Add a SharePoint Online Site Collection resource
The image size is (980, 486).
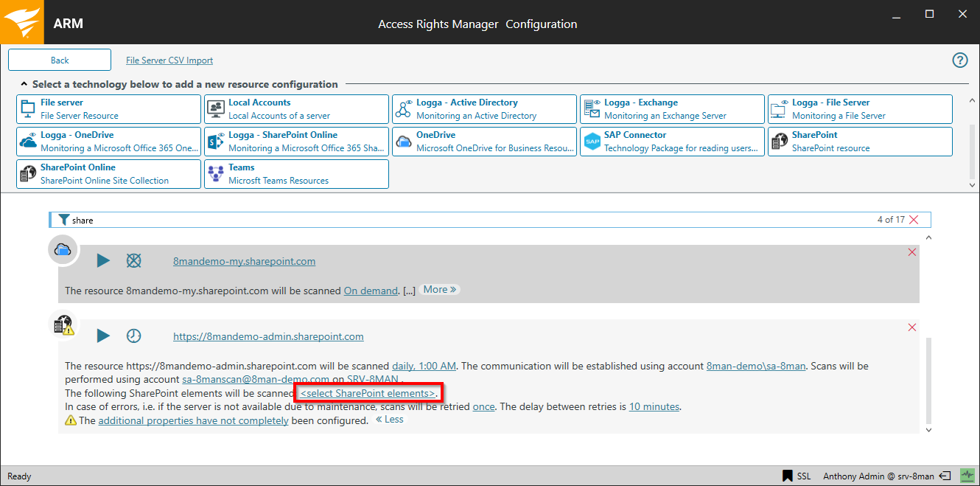[x=108, y=174]
